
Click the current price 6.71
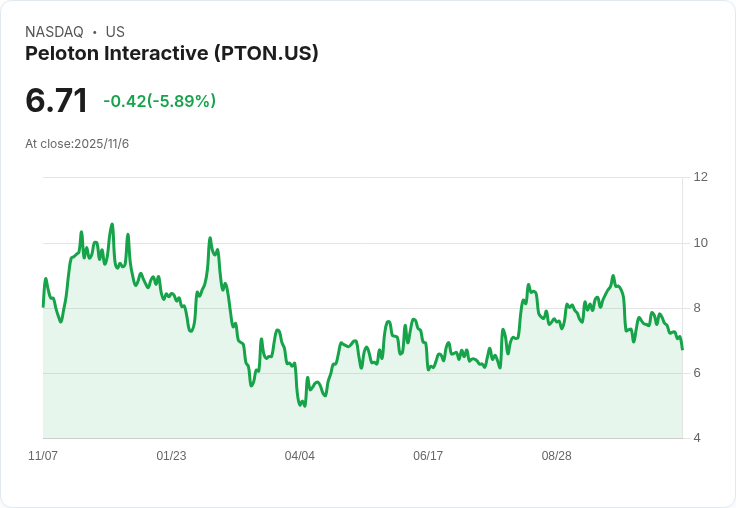(57, 101)
